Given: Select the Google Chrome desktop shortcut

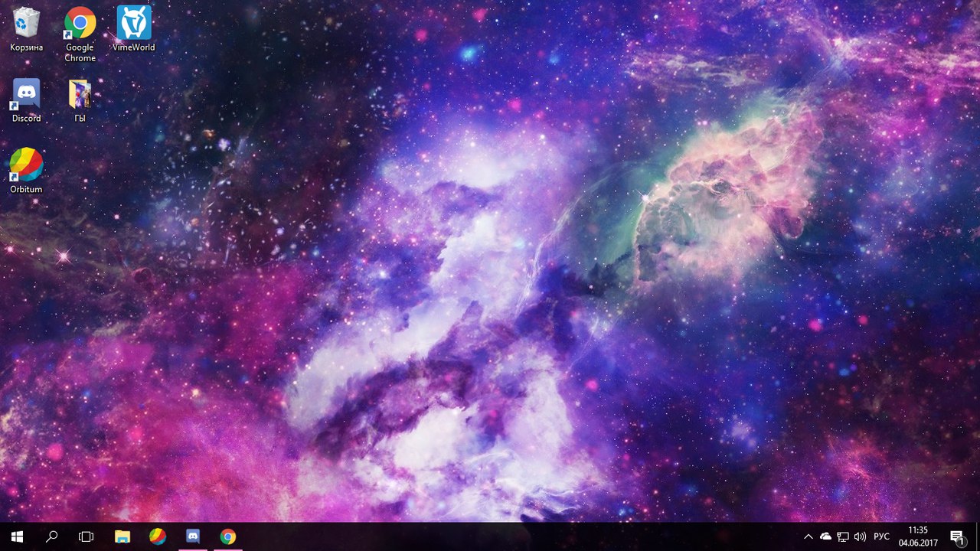Looking at the screenshot, I should point(80,34).
